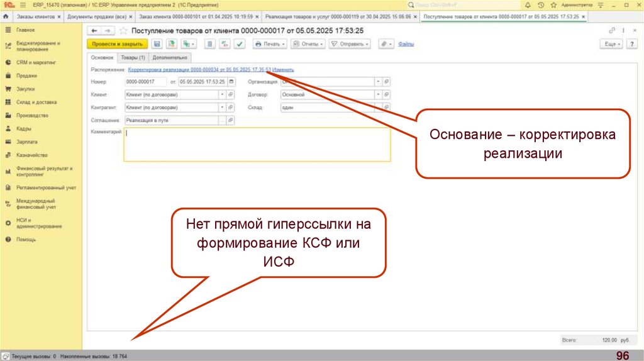
Task: Open the notifications bell icon
Action: [x=528, y=5]
